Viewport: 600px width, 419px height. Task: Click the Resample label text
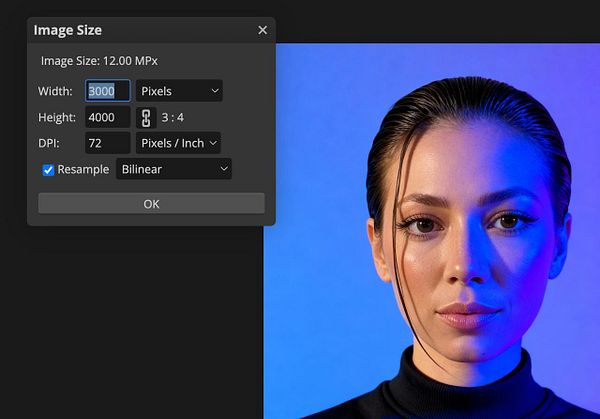coord(83,169)
